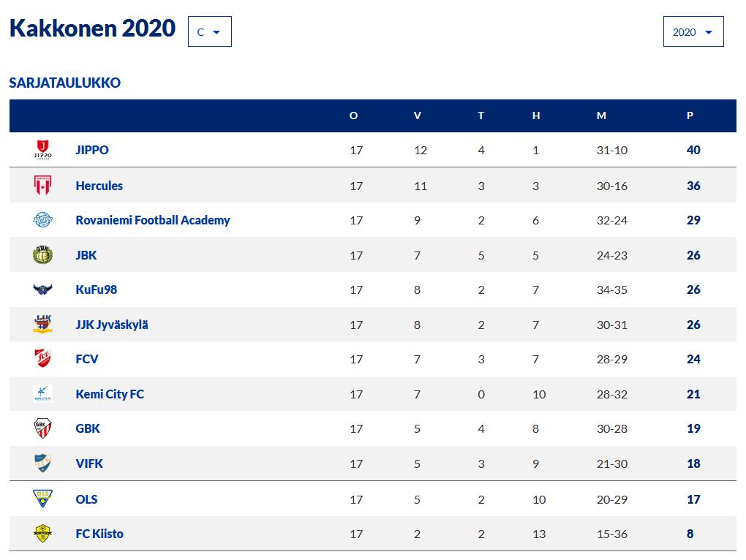Click the OLS yellow-blue crest
This screenshot has height=560, width=746.
43,499
